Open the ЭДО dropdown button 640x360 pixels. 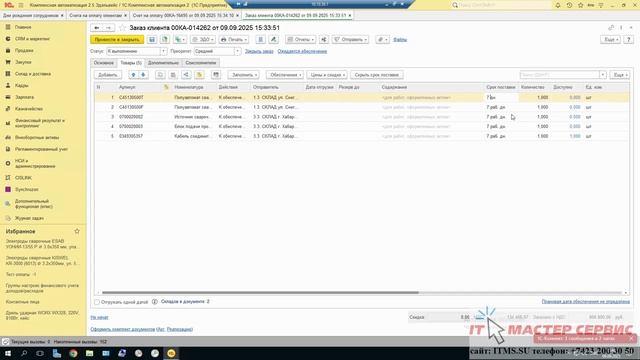click(x=203, y=40)
